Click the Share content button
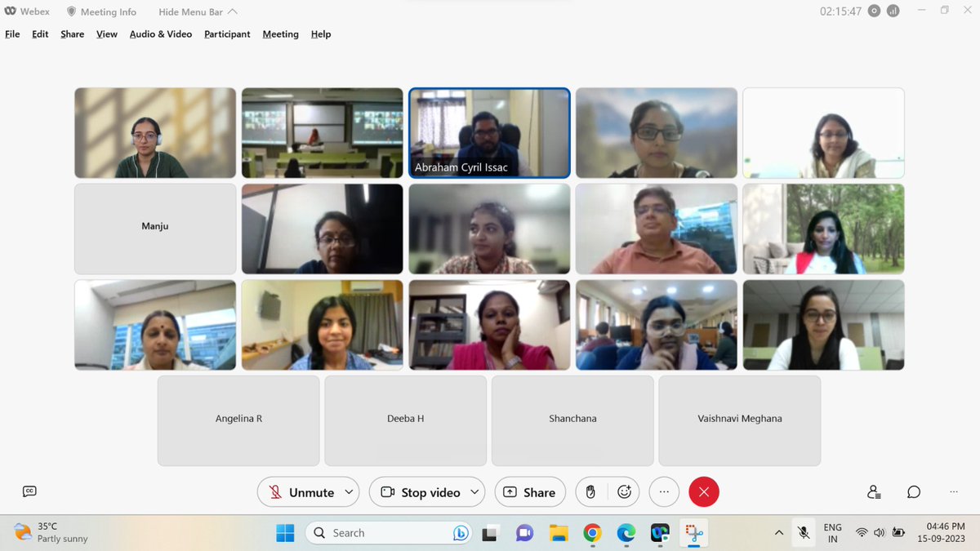The image size is (980, 551). tap(530, 492)
